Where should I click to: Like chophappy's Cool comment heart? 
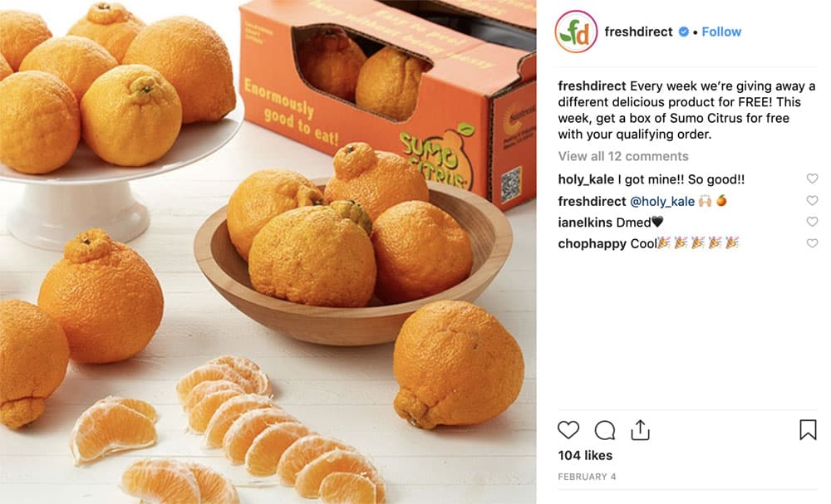pyautogui.click(x=812, y=243)
